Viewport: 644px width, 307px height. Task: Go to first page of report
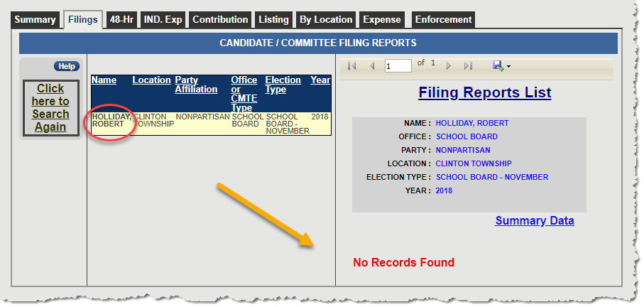point(351,66)
